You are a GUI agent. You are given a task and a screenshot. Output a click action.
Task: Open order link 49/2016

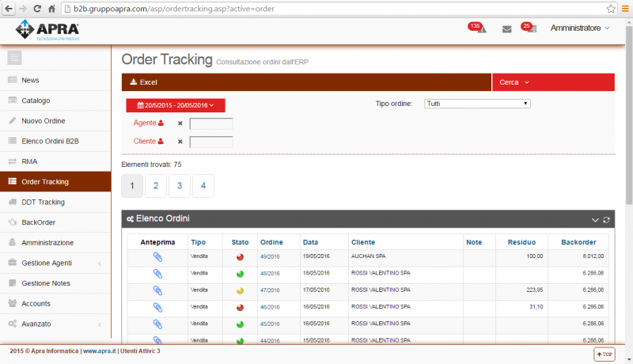point(270,256)
